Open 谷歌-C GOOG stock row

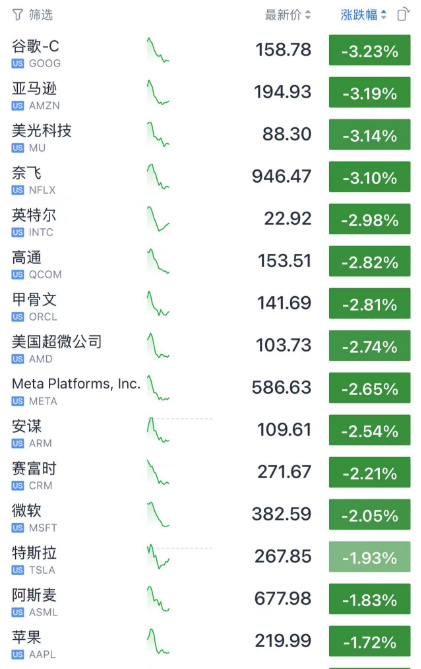pyautogui.click(x=211, y=50)
